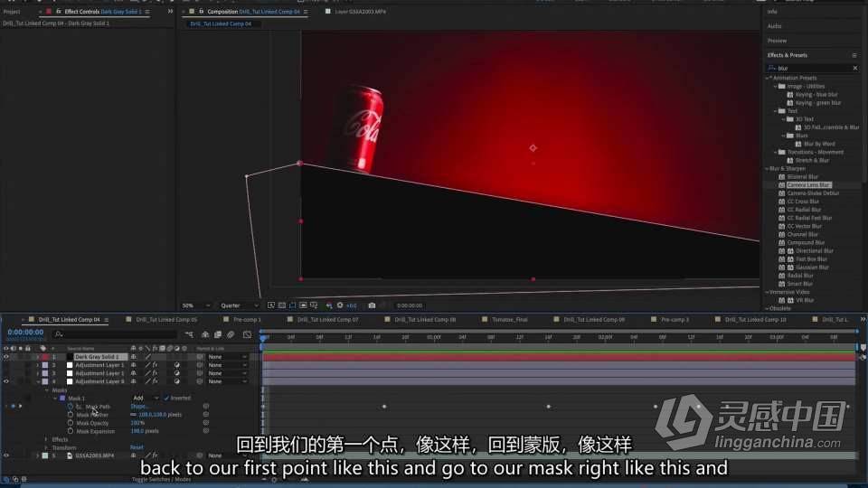Open parent dropdown for Dark Gray Solid 1
The width and height of the screenshot is (868, 488).
[x=227, y=357]
